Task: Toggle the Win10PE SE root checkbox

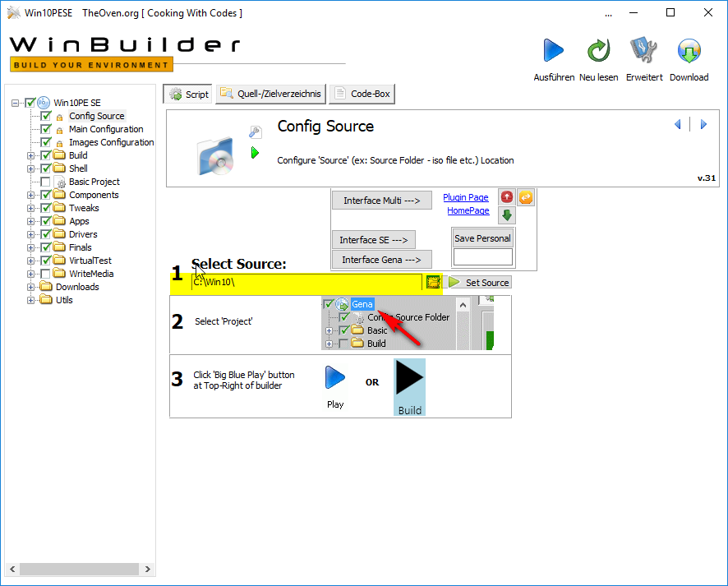Action: pyautogui.click(x=30, y=103)
